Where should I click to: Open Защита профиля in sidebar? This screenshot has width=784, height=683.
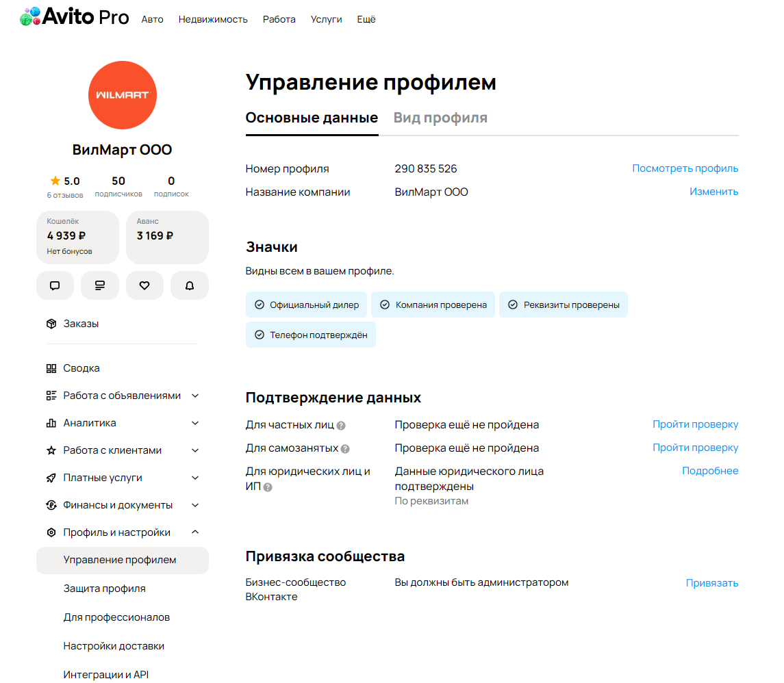[105, 589]
